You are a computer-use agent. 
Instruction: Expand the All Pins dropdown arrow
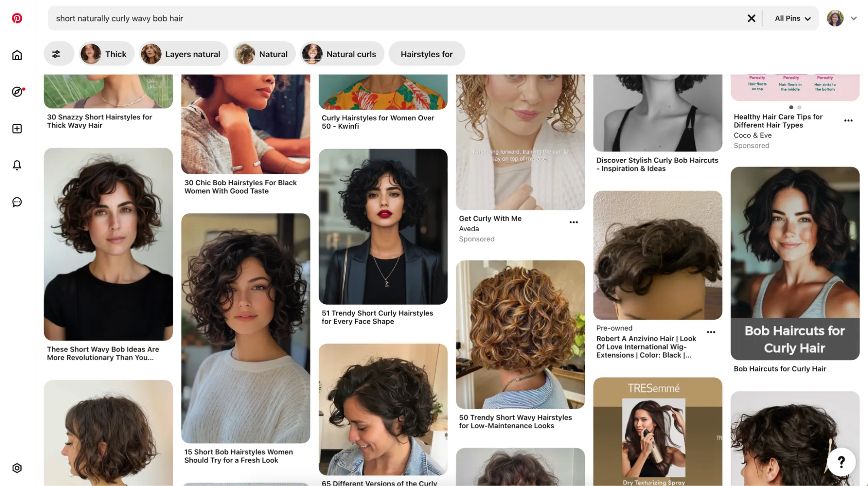pyautogui.click(x=809, y=18)
